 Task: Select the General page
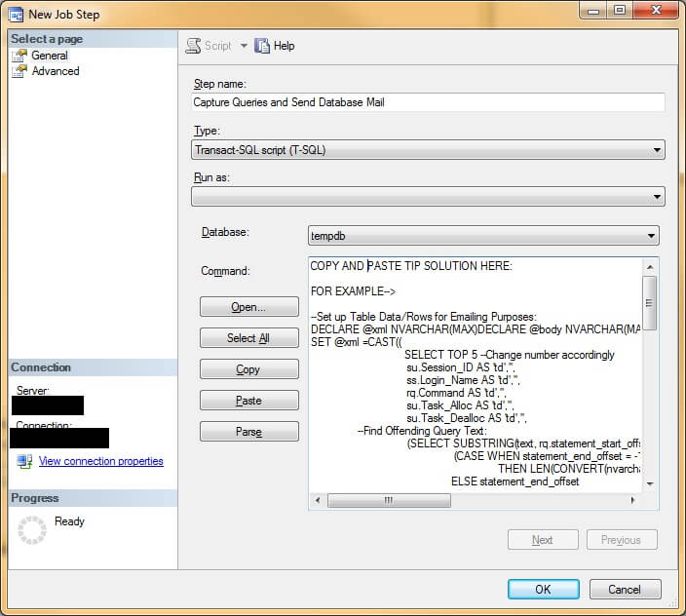click(x=49, y=56)
